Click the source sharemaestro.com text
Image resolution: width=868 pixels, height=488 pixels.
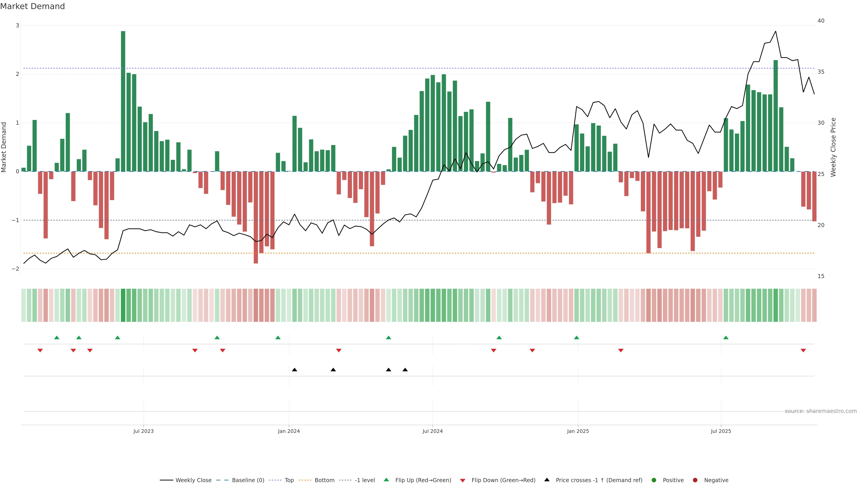pyautogui.click(x=821, y=411)
